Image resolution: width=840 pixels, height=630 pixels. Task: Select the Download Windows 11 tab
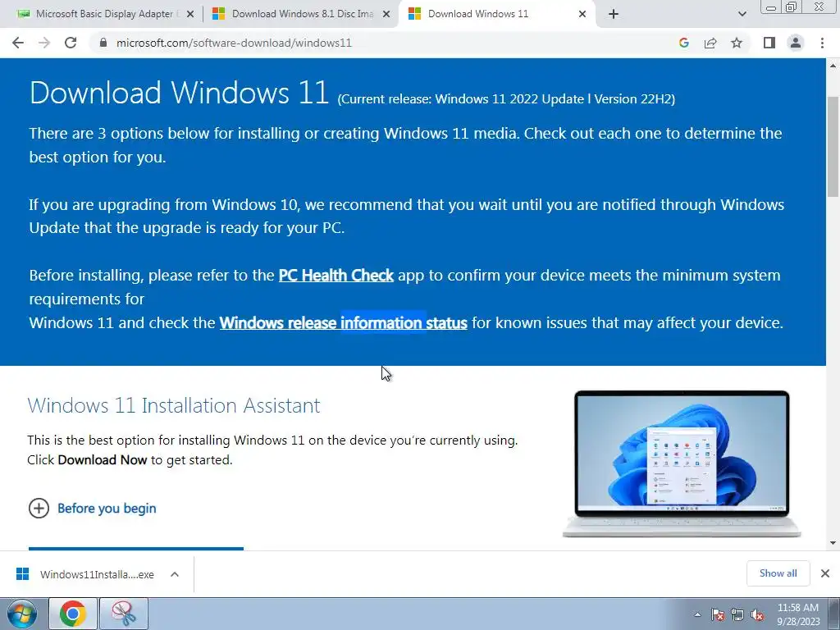(496, 14)
